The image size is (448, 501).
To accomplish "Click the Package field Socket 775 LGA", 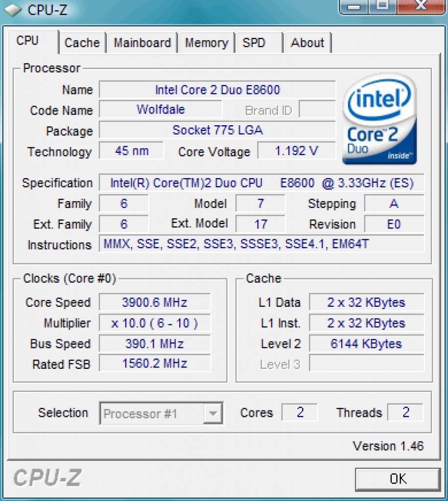I will 217,130.
